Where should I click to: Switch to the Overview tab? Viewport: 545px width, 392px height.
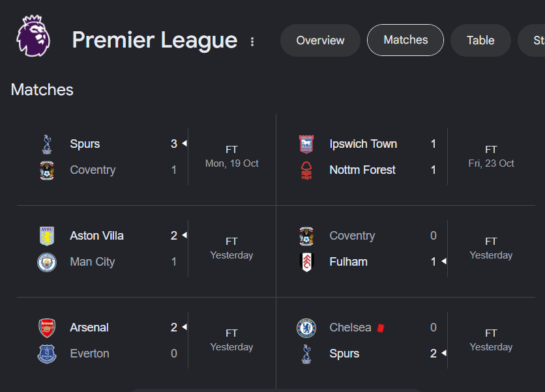(x=320, y=40)
